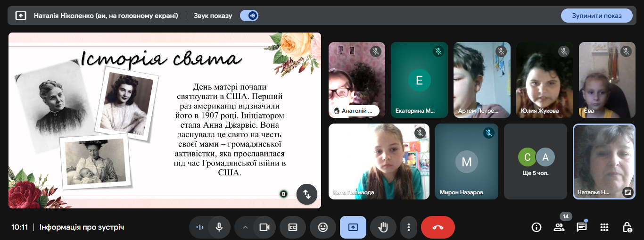Open the chat messages icon
Screen dimensions: 644x240
(x=582, y=227)
